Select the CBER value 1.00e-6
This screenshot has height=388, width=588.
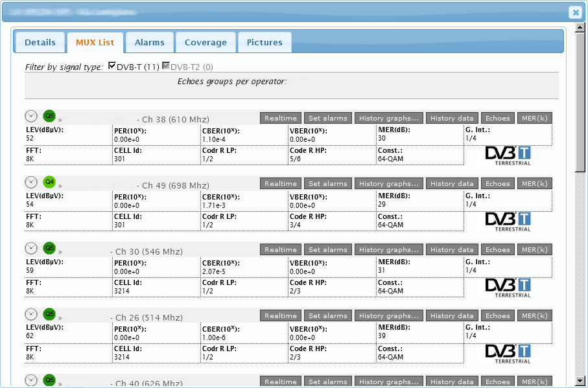pos(215,337)
